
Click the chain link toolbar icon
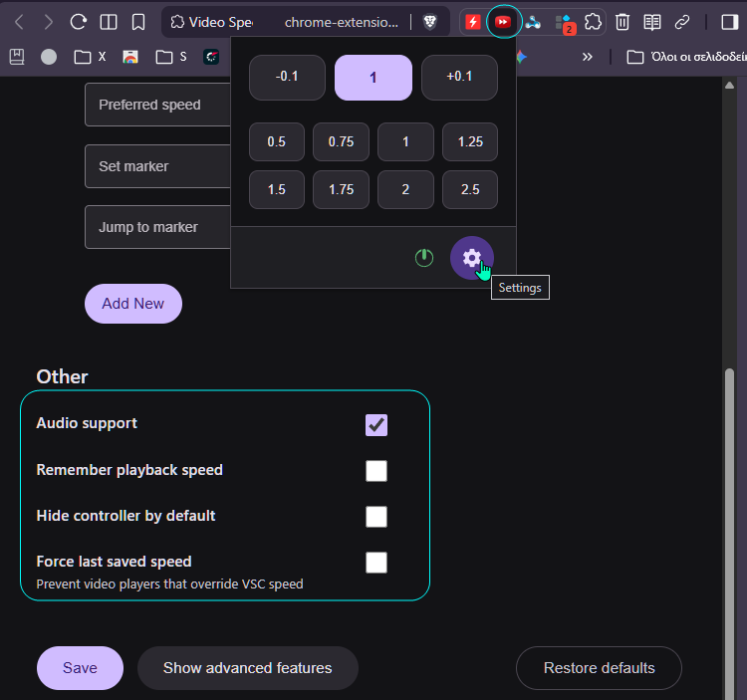pyautogui.click(x=681, y=22)
